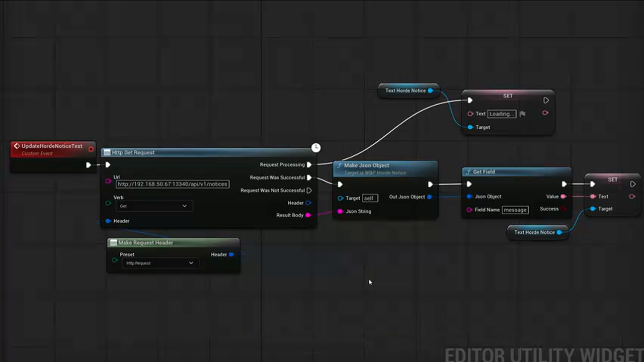The image size is (644, 362).
Task: Open the Verb dropdown showing Get
Action: pyautogui.click(x=153, y=206)
